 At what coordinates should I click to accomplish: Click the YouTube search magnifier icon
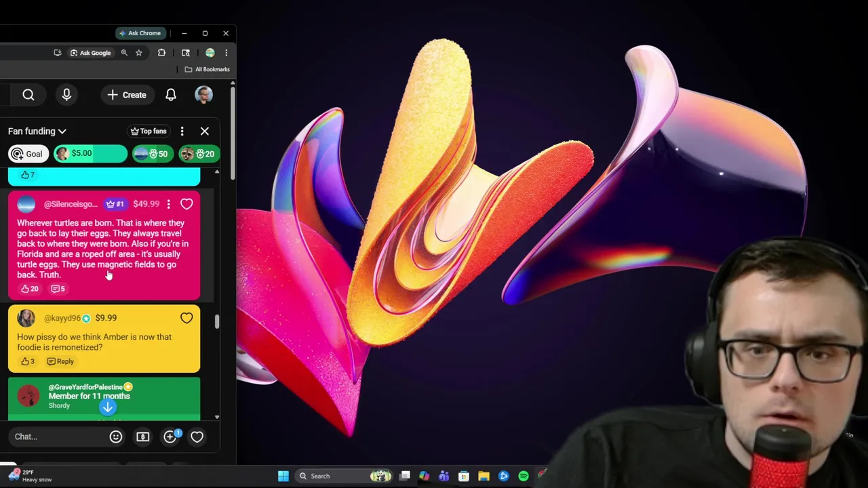click(28, 95)
